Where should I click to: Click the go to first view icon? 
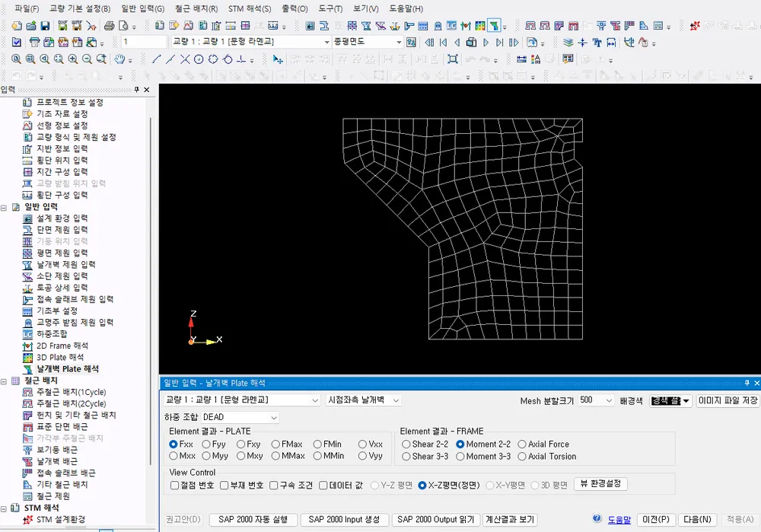click(x=443, y=43)
